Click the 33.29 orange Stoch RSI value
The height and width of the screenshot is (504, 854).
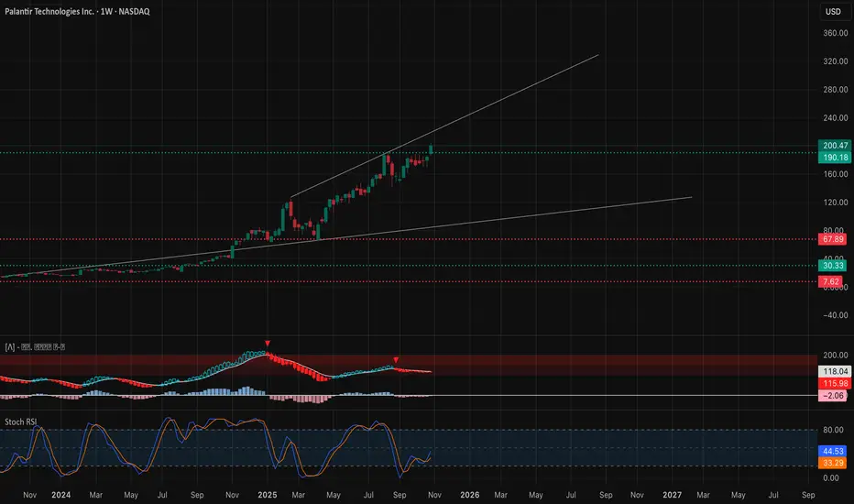click(x=833, y=463)
